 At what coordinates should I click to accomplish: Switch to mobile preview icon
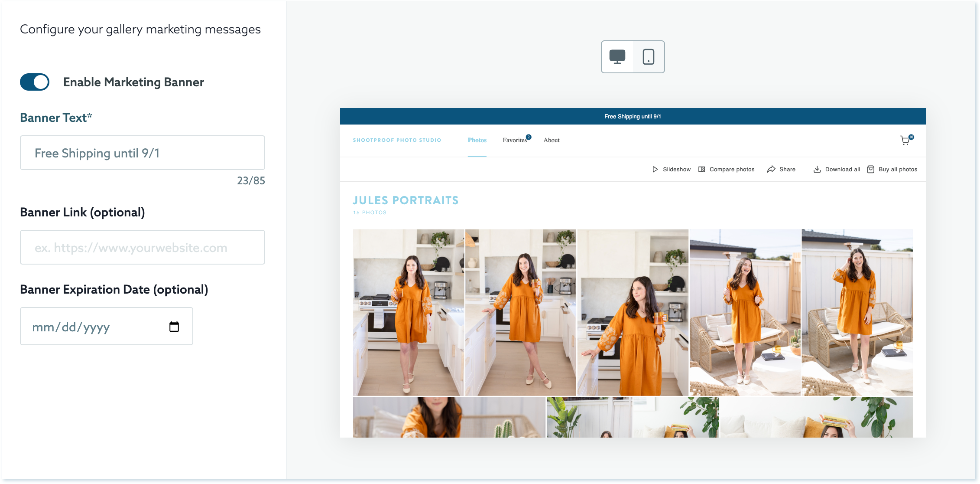[649, 57]
